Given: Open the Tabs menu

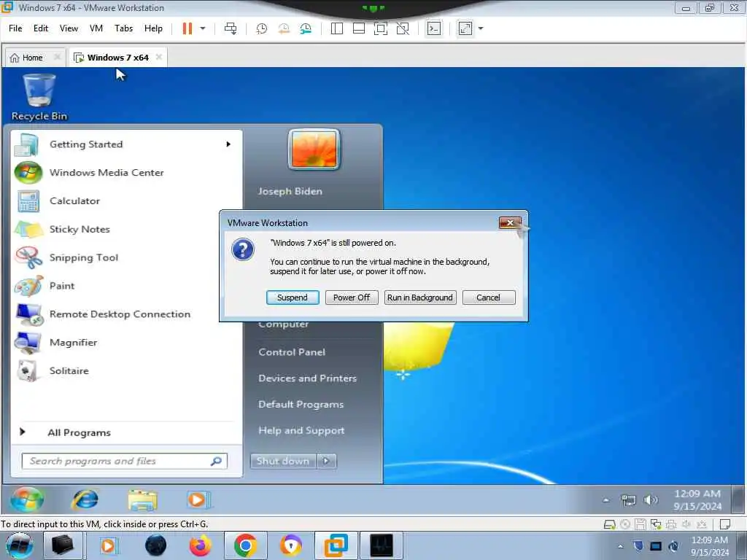Looking at the screenshot, I should (x=123, y=28).
